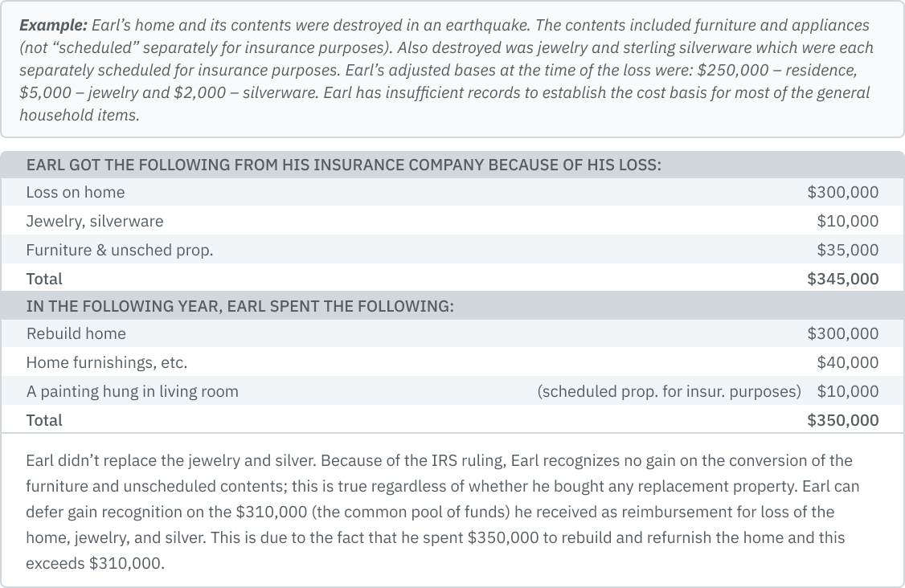Image resolution: width=905 pixels, height=588 pixels.
Task: Select the $10,000 amount for Jewelry, silverware
Action: (x=847, y=221)
